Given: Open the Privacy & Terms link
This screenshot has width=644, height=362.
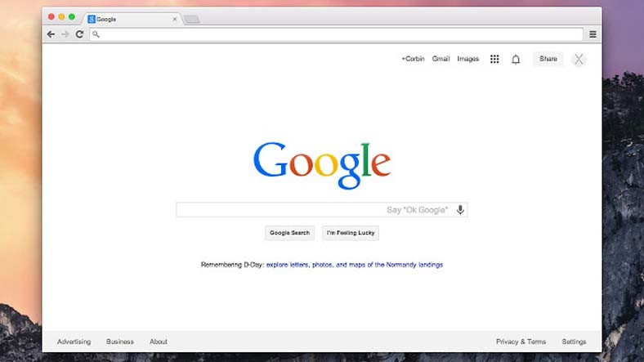Looking at the screenshot, I should pos(521,342).
